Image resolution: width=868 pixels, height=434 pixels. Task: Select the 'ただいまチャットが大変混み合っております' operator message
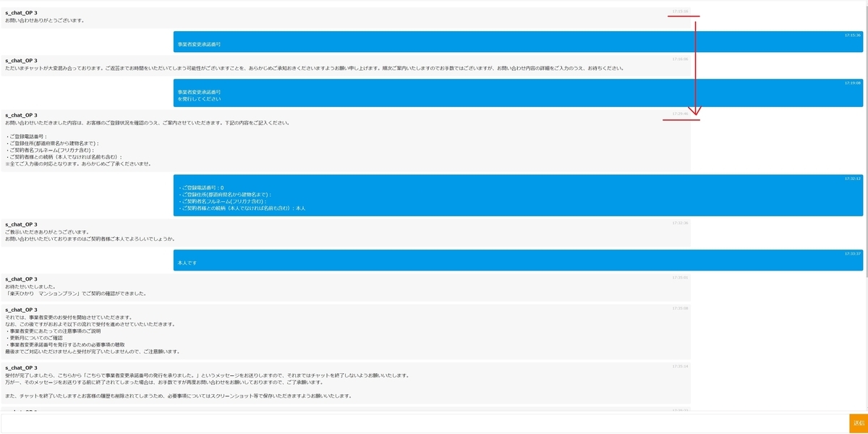pyautogui.click(x=314, y=68)
